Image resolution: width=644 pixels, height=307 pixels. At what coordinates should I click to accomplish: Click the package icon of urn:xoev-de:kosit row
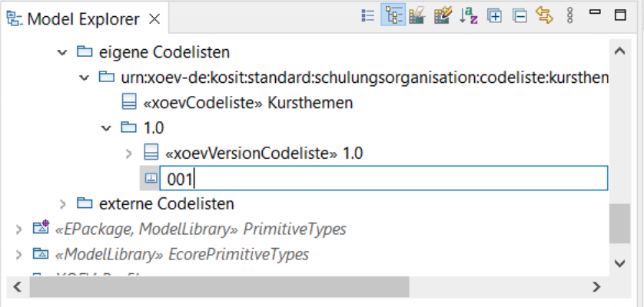pyautogui.click(x=107, y=77)
